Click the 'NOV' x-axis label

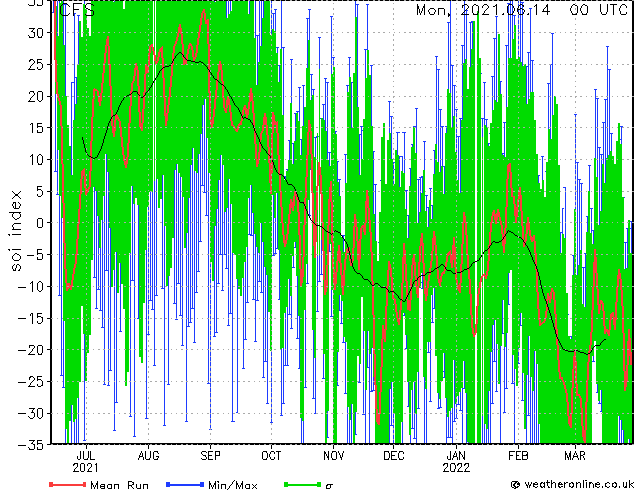(x=334, y=456)
